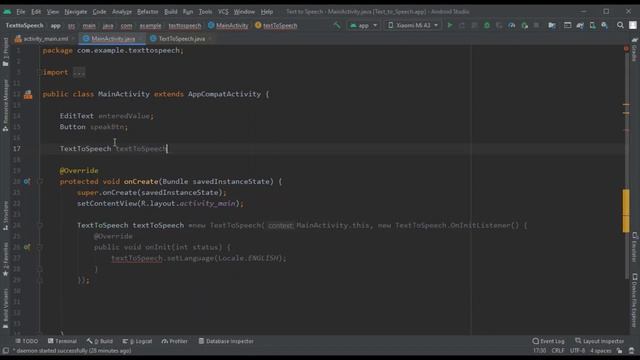Screen dimensions: 640x360
Task: Open the Event Log
Action: [x=549, y=341]
